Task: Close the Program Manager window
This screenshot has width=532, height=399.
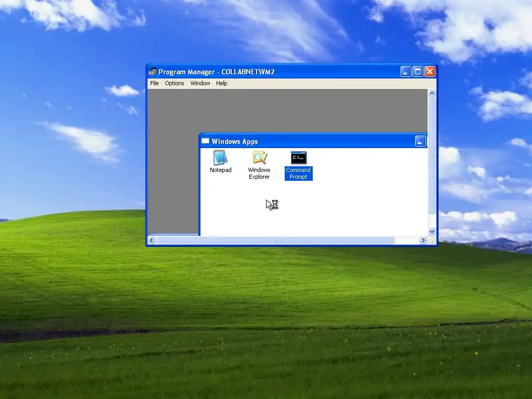Action: coord(430,72)
